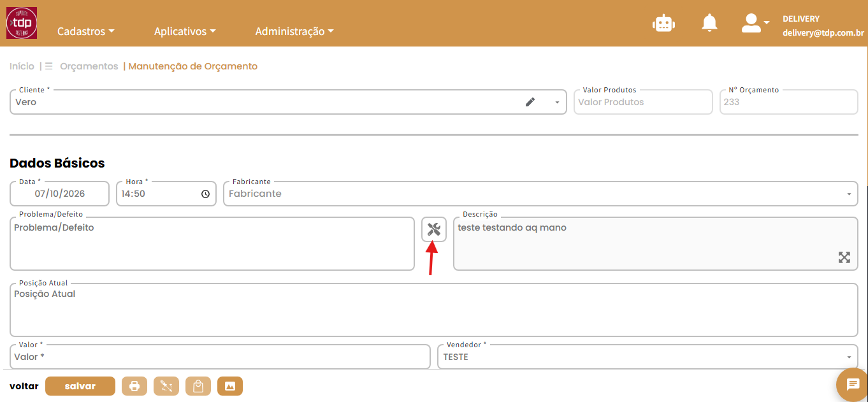This screenshot has height=402, width=868.
Task: Open the chat bubble floating button
Action: (x=853, y=384)
